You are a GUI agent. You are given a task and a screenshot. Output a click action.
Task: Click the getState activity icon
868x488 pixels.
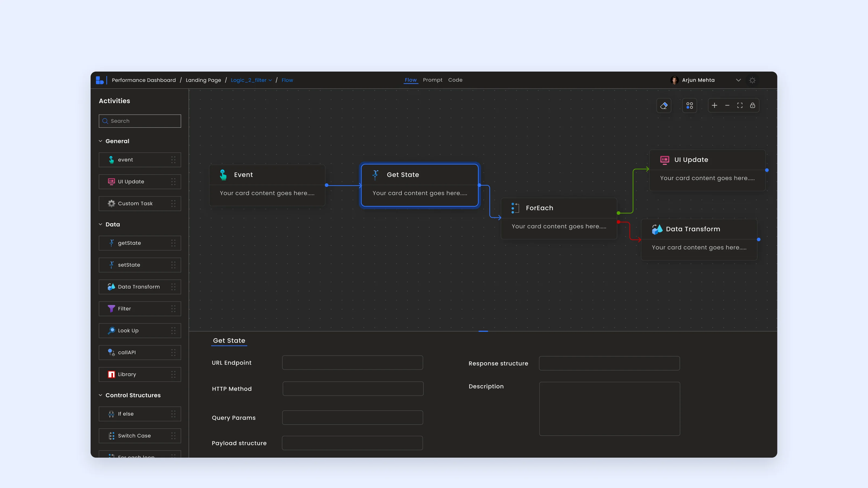click(x=111, y=243)
